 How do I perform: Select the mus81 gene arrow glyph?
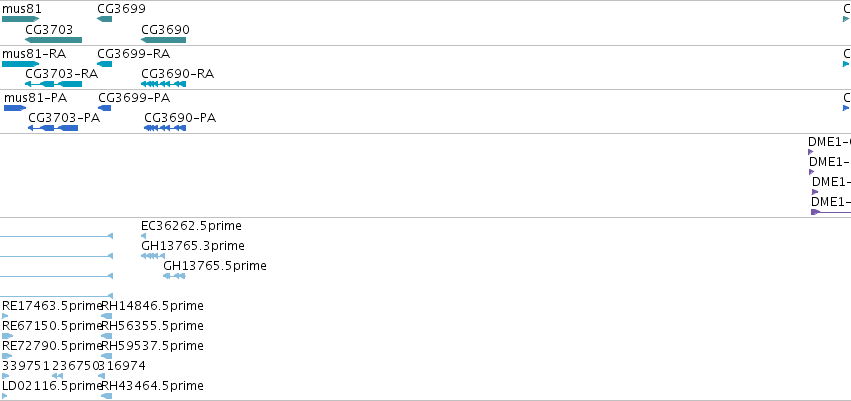click(x=21, y=19)
